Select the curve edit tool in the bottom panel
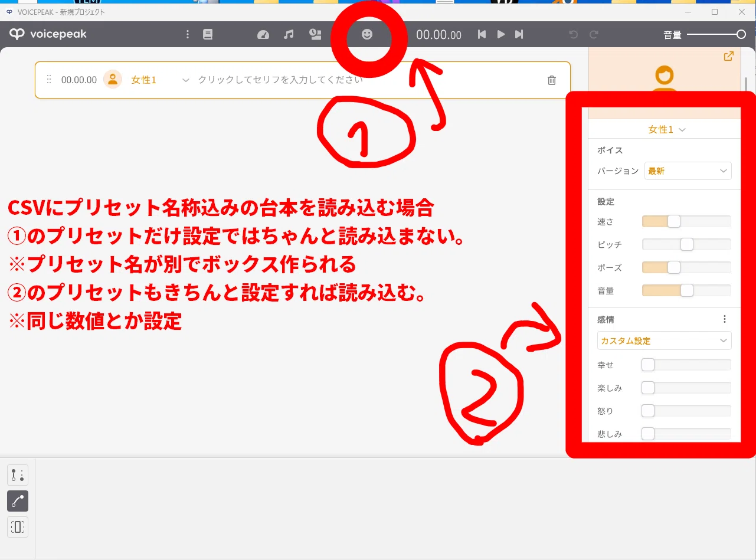 pos(18,501)
